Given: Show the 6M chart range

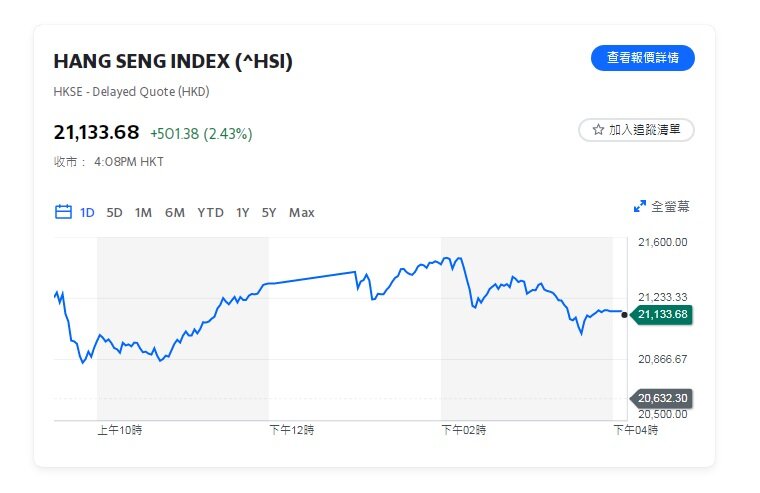Looking at the screenshot, I should [175, 212].
